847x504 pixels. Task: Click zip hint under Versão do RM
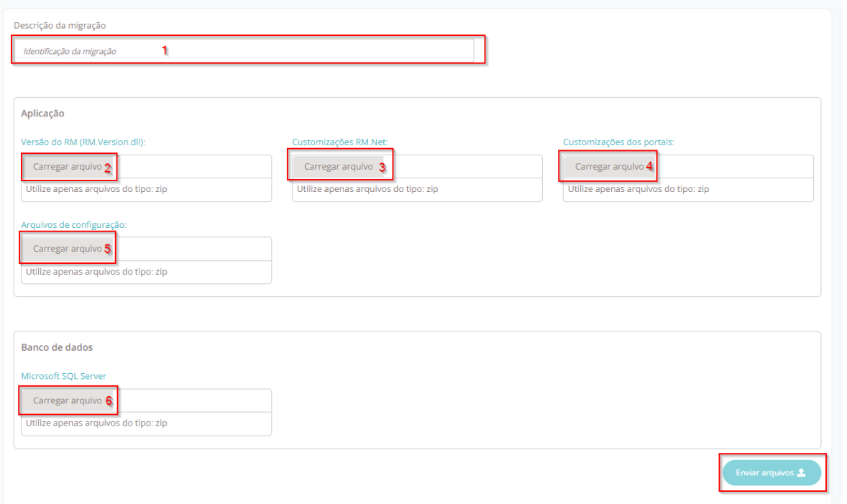[x=96, y=189]
